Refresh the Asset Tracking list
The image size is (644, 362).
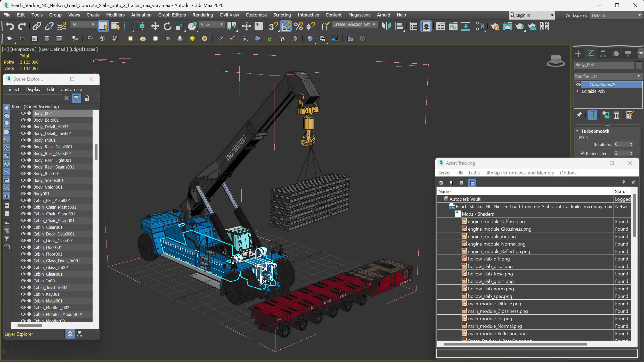[x=441, y=183]
